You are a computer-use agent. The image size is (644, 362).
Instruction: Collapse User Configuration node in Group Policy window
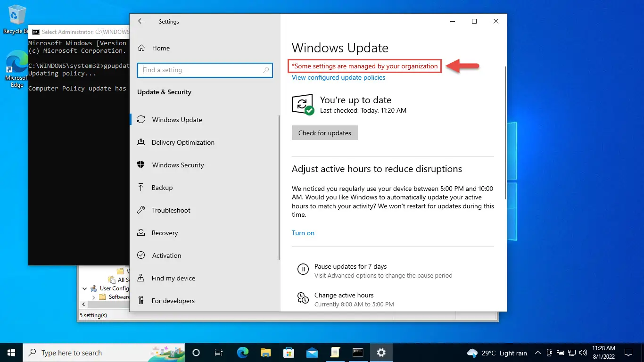[x=85, y=288]
